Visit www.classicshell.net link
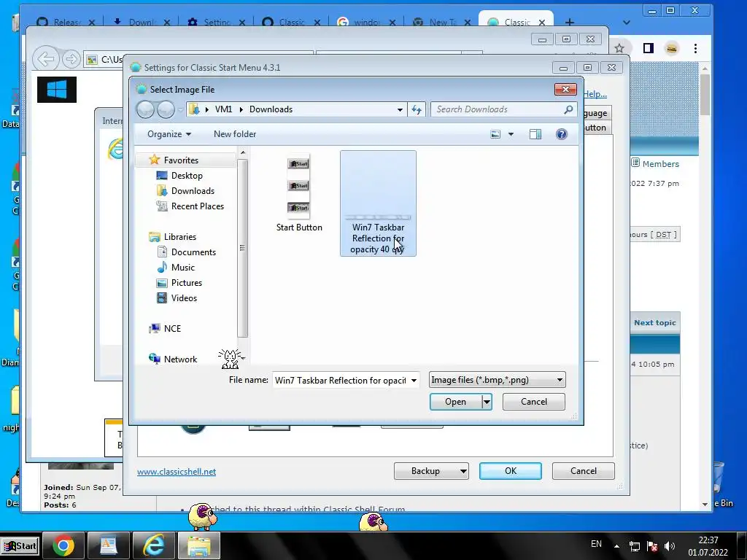The height and width of the screenshot is (560, 747). click(x=177, y=472)
